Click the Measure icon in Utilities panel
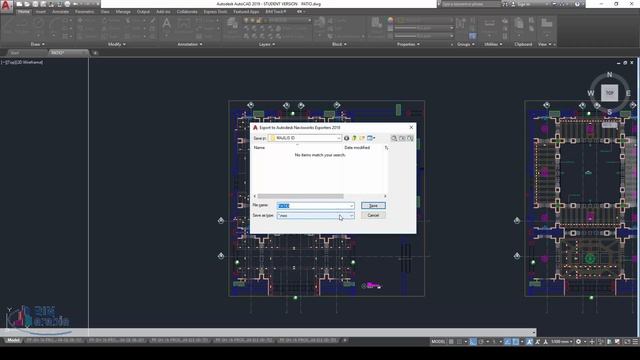640x360 pixels. [489, 25]
